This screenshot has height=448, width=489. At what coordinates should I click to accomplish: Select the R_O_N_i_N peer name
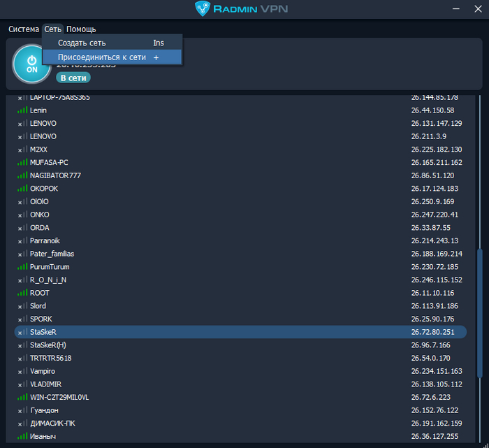(48, 280)
